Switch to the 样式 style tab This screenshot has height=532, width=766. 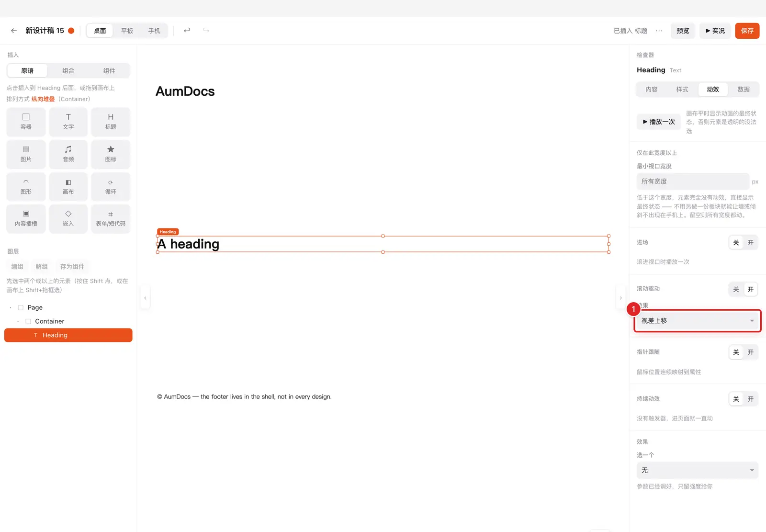(x=682, y=90)
